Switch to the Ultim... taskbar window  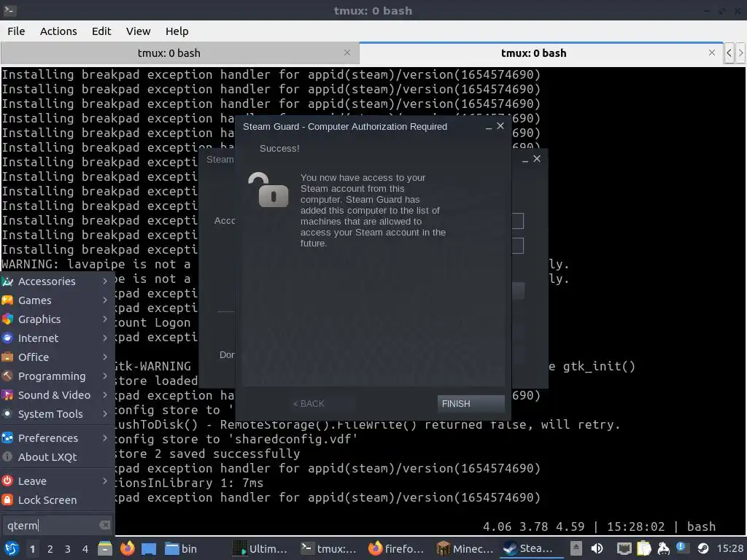pos(260,548)
